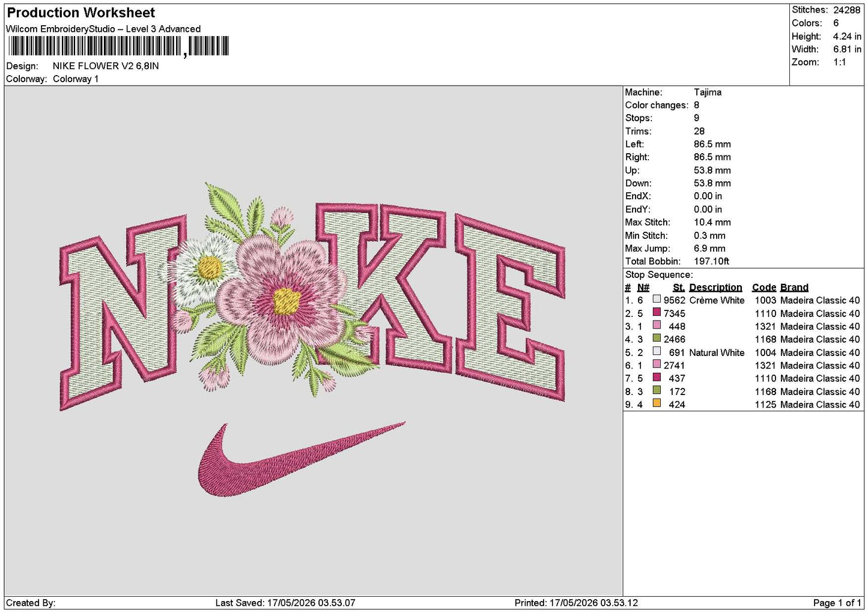Click the 'Right:' label

point(637,157)
